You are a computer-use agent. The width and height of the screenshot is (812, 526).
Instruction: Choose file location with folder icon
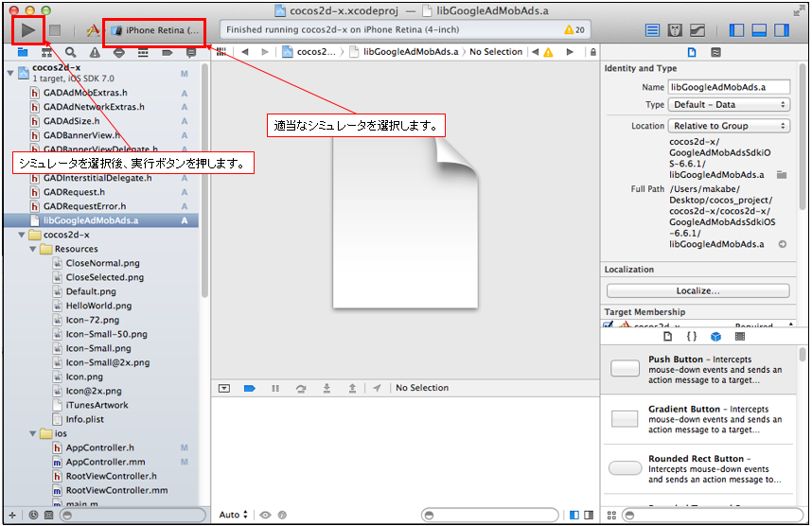click(x=782, y=175)
